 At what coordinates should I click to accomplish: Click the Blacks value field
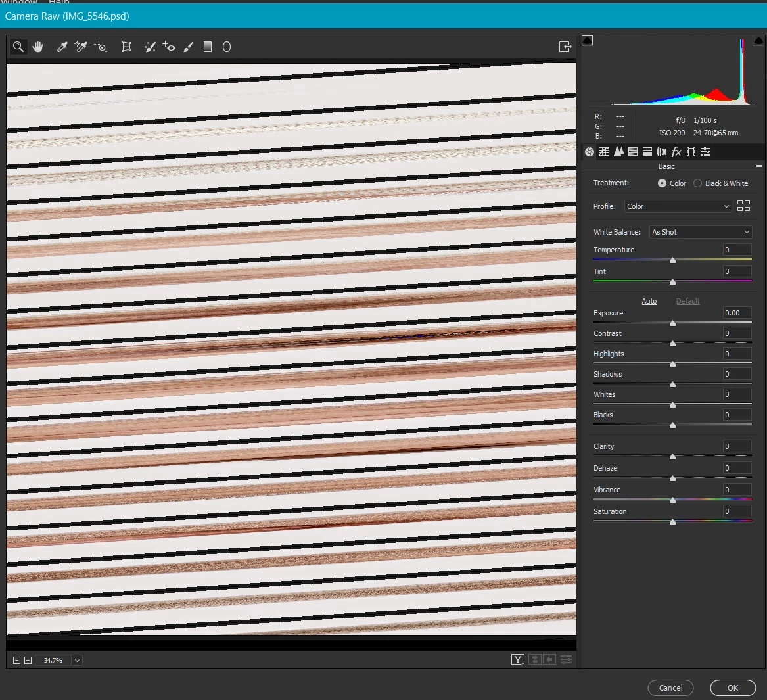[x=737, y=414]
